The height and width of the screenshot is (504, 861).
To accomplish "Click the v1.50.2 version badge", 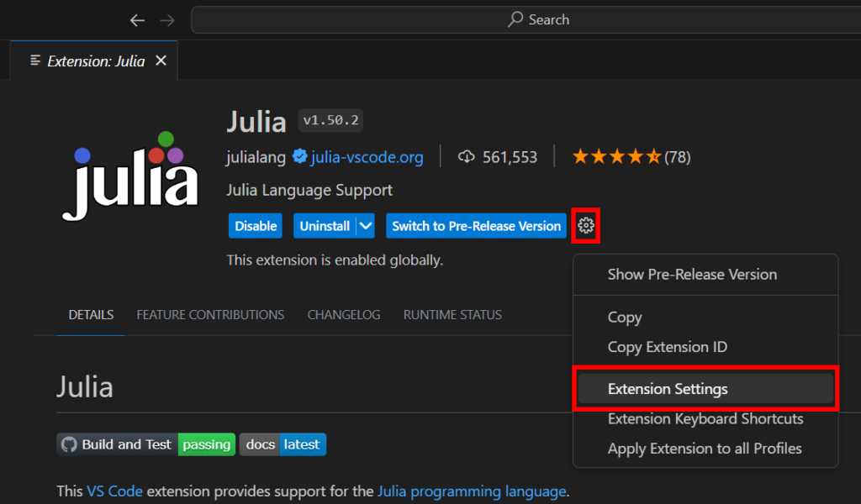I will coord(330,120).
